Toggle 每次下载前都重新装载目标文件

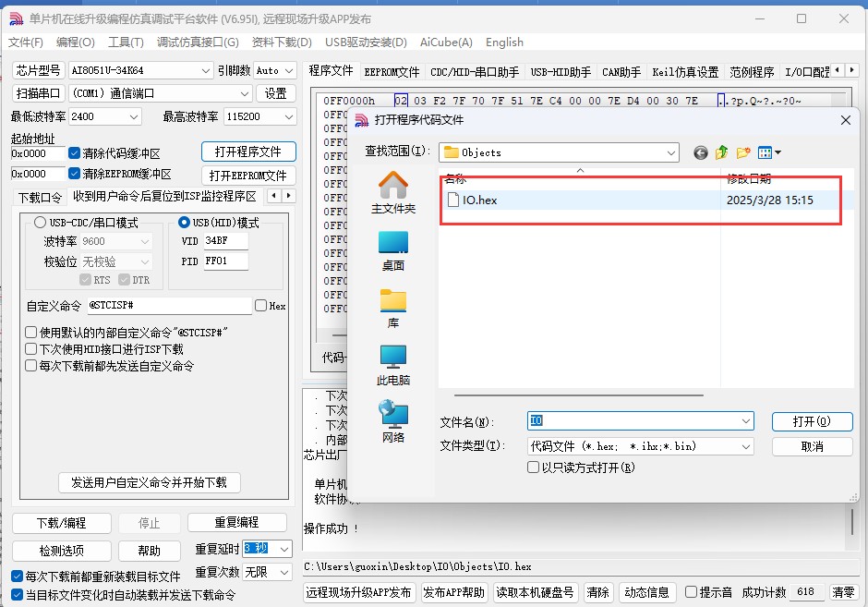click(17, 576)
